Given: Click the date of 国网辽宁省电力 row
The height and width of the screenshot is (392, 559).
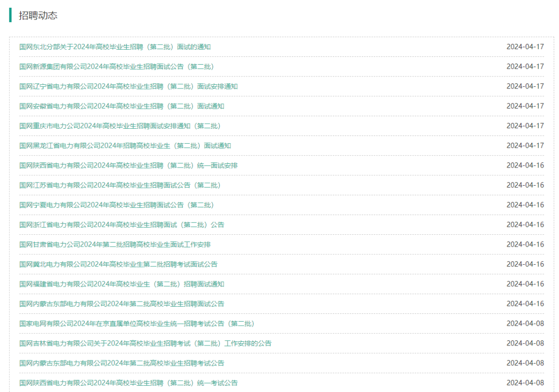Looking at the screenshot, I should [525, 86].
